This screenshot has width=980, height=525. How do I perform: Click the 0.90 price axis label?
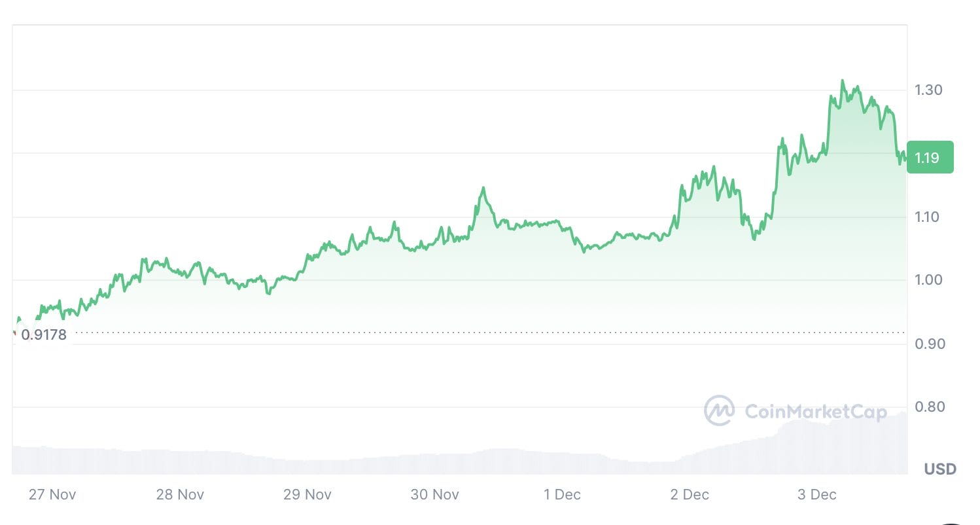pyautogui.click(x=928, y=344)
